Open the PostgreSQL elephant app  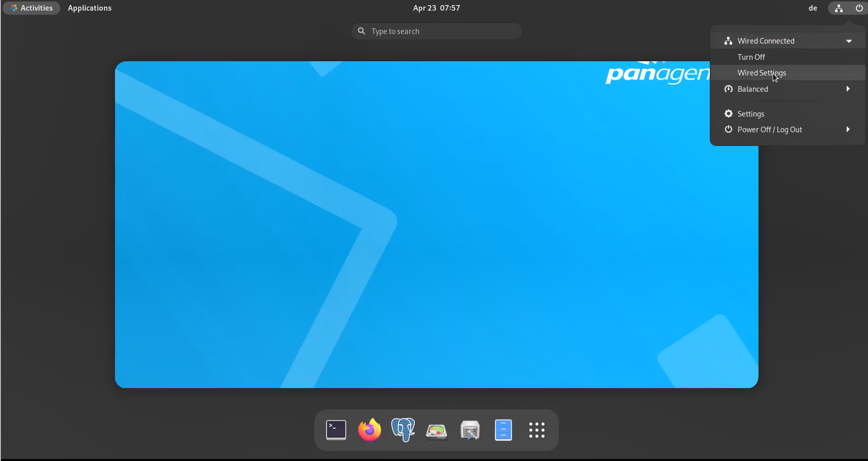(403, 430)
